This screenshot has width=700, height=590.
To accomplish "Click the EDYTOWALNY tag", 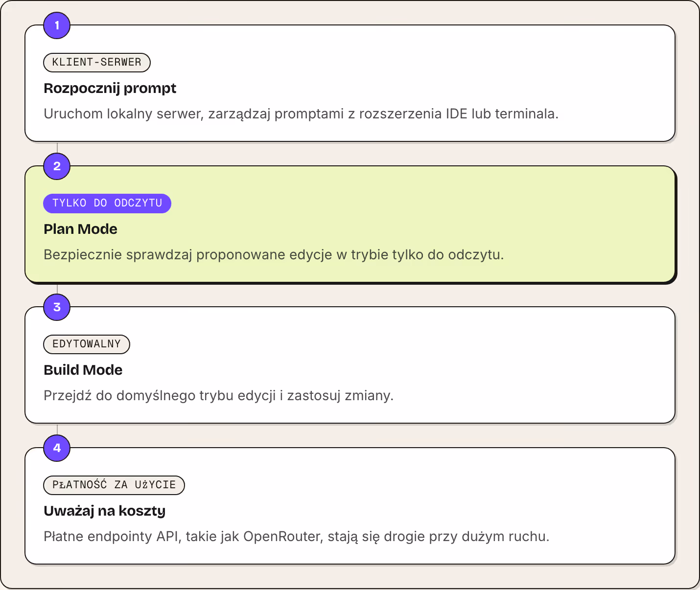I will click(87, 344).
